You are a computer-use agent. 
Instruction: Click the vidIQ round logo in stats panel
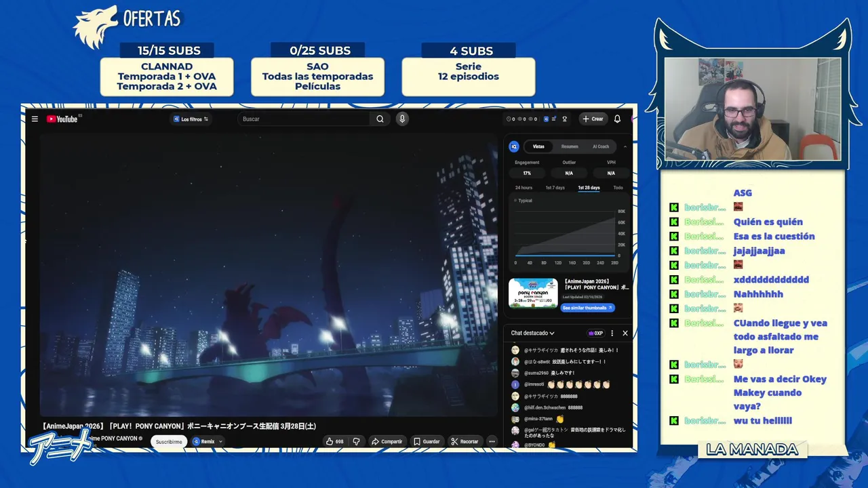514,146
